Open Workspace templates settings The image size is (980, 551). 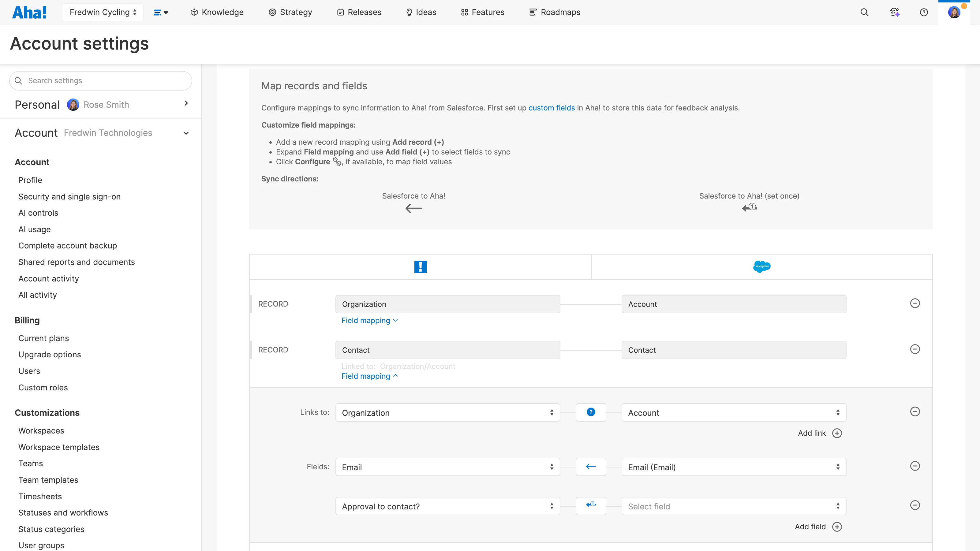[x=58, y=447]
